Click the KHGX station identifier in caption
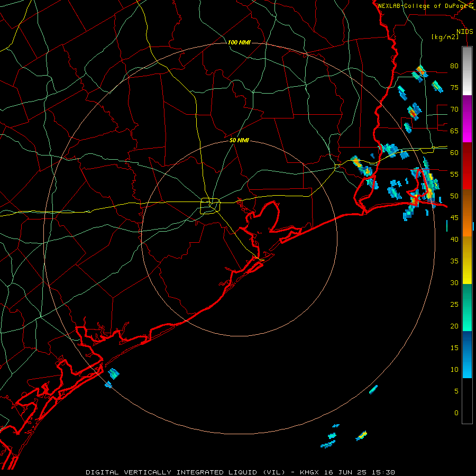Viewport: 476px width, 476px height. pyautogui.click(x=309, y=472)
